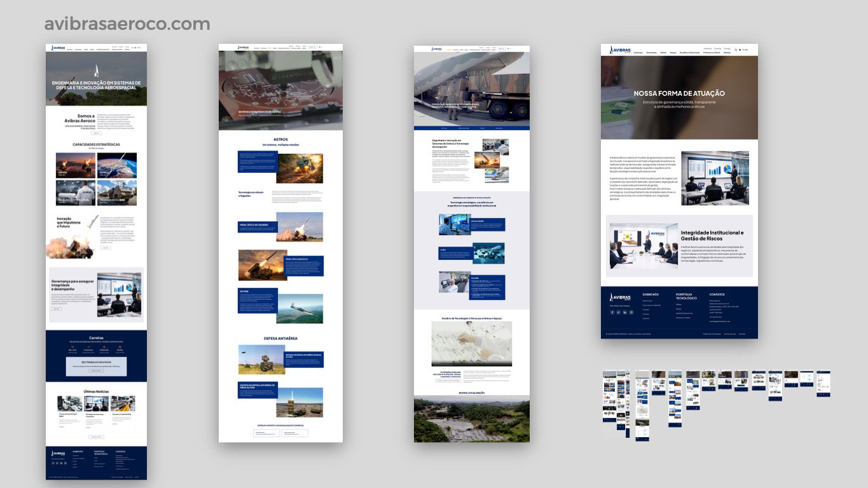The image size is (868, 488).
Task: Open the LinkedIn icon in the governance page footer
Action: (625, 313)
